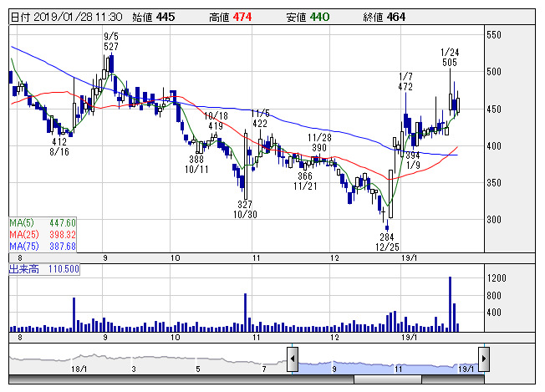Click the 12/25 low label at 284
Image resolution: width=545 pixels, height=392 pixels.
(387, 242)
